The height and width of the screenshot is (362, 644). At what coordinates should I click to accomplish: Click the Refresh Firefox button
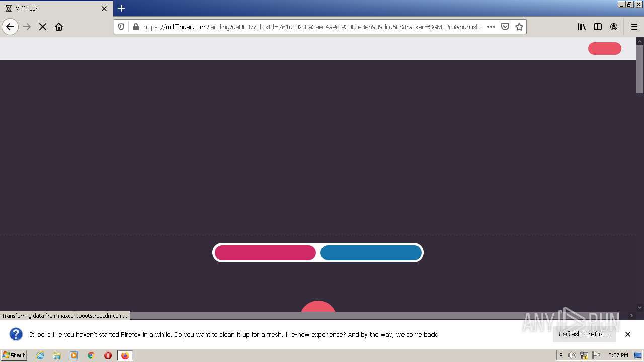pos(584,334)
